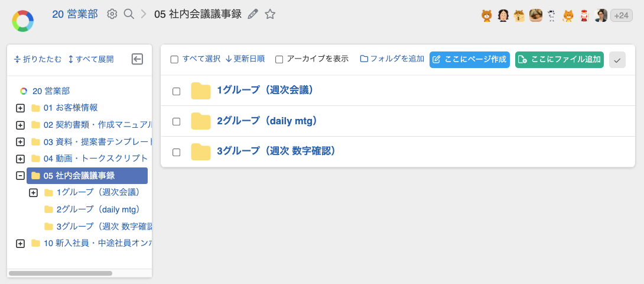Open 3グループ（週次 数字確認）folder link

[276, 151]
